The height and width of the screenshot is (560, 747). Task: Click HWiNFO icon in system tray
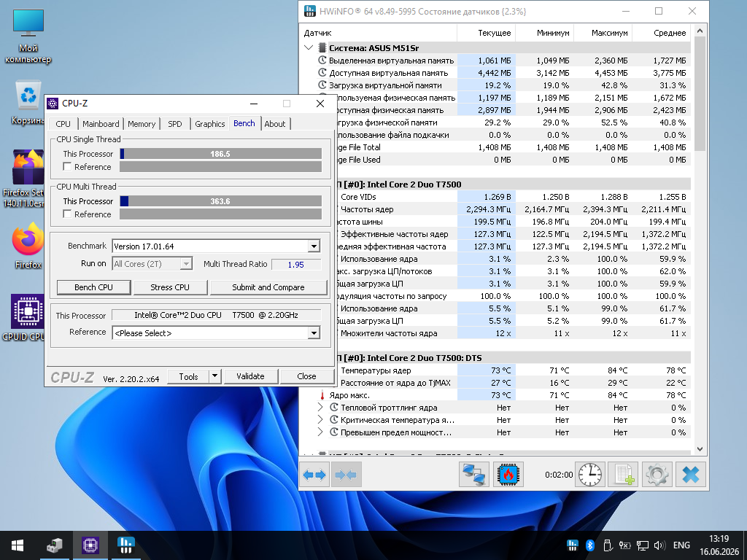click(x=572, y=545)
